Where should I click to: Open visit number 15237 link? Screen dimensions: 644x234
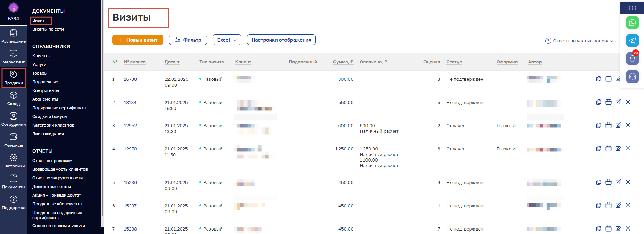pyautogui.click(x=130, y=206)
